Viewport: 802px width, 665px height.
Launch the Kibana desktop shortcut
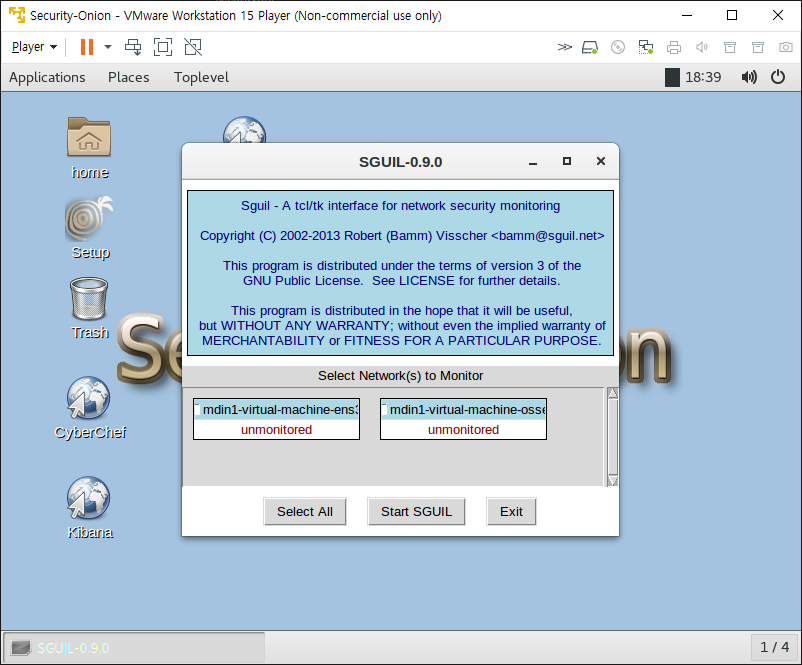click(90, 508)
